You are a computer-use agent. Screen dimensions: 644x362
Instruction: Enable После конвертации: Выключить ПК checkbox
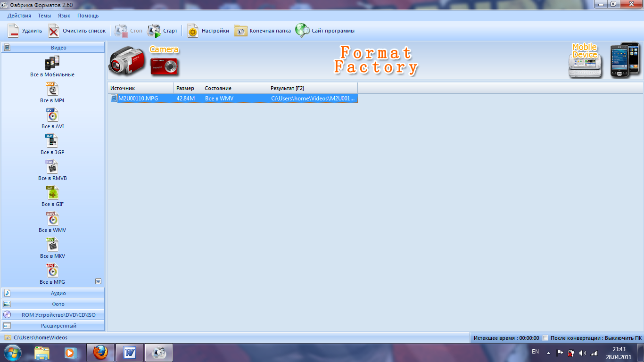click(x=545, y=338)
